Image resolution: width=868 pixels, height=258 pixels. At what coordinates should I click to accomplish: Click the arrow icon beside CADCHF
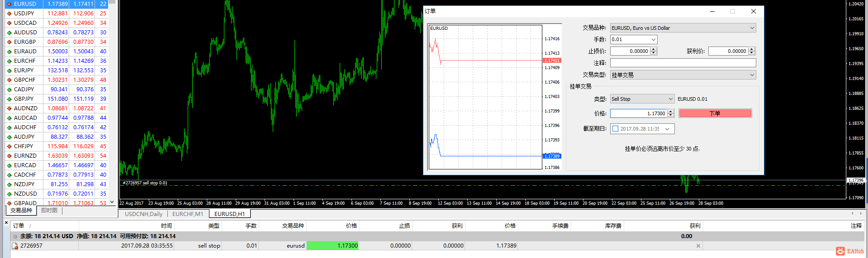tap(9, 175)
